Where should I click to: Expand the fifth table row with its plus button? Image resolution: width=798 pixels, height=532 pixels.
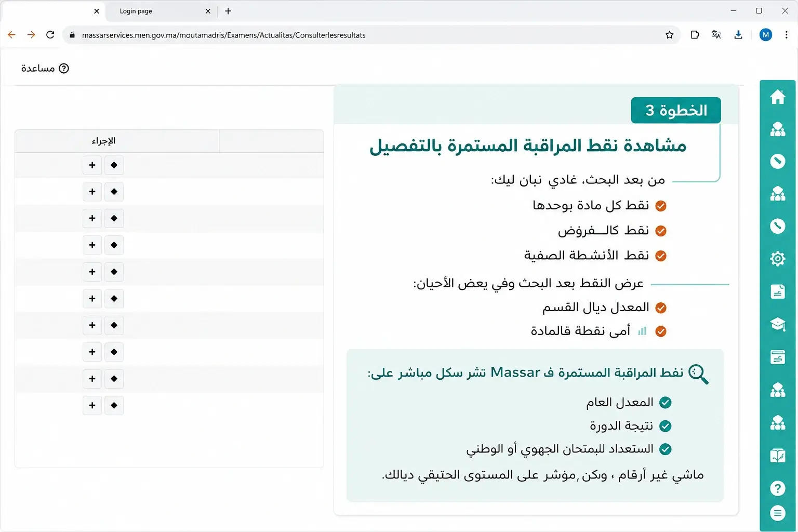[92, 272]
